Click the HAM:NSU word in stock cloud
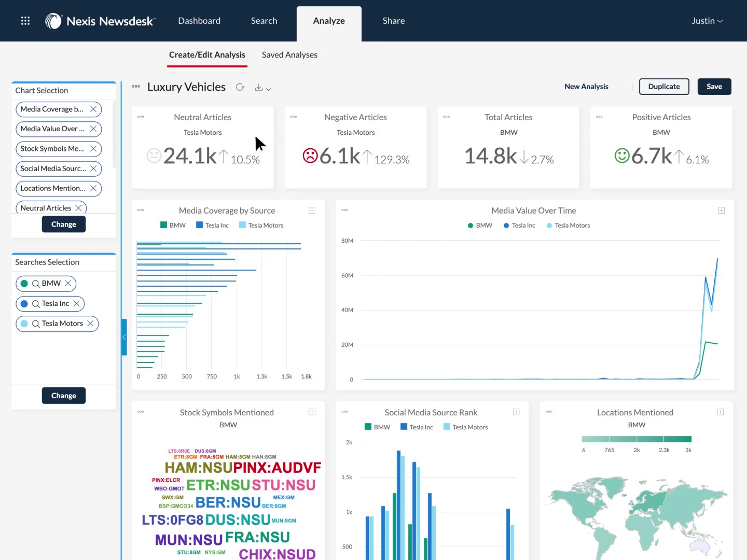 click(198, 468)
